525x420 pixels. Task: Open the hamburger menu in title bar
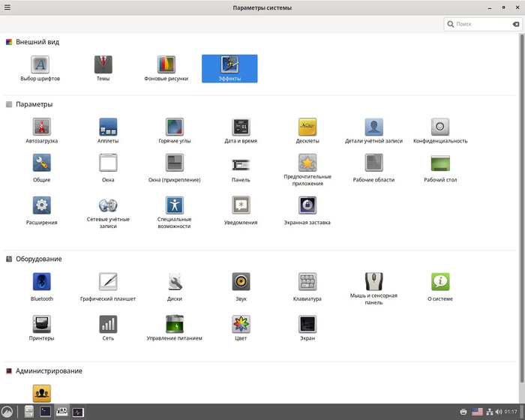click(7, 7)
